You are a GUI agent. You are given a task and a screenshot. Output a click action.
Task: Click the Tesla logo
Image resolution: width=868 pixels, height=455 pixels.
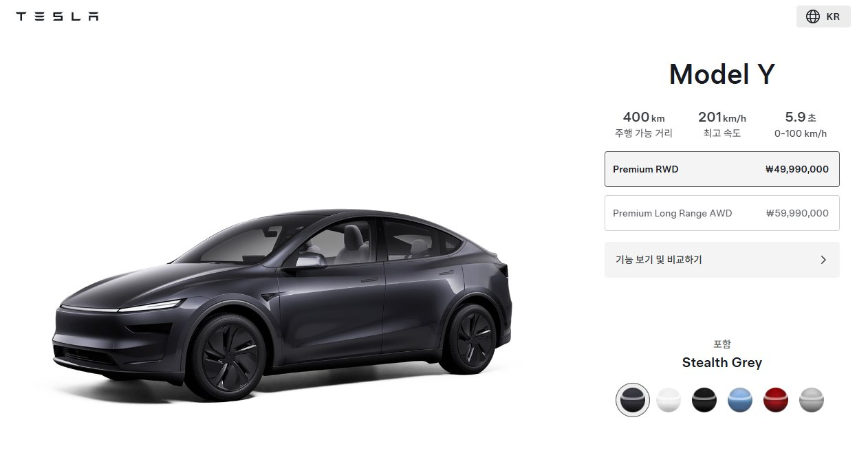click(57, 16)
